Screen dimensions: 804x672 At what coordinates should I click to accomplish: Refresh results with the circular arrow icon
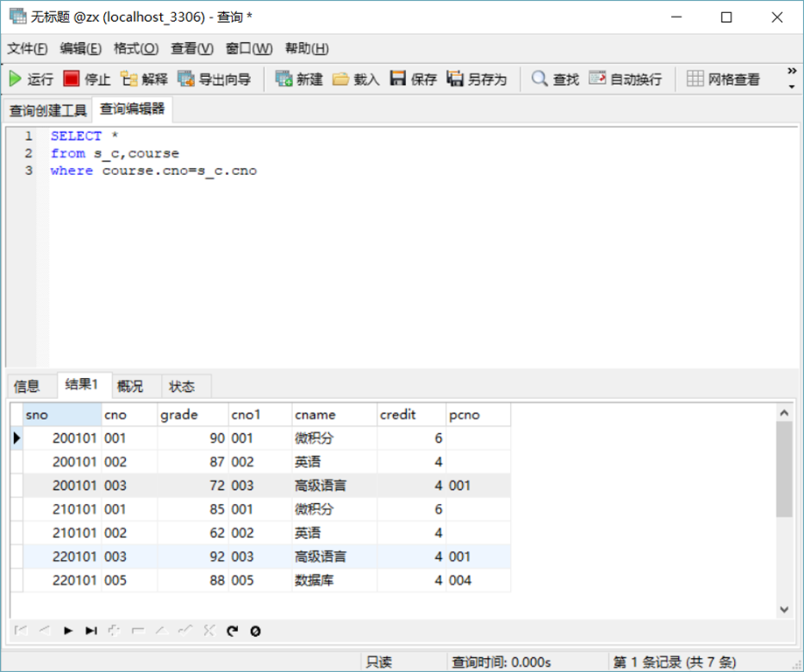[233, 631]
